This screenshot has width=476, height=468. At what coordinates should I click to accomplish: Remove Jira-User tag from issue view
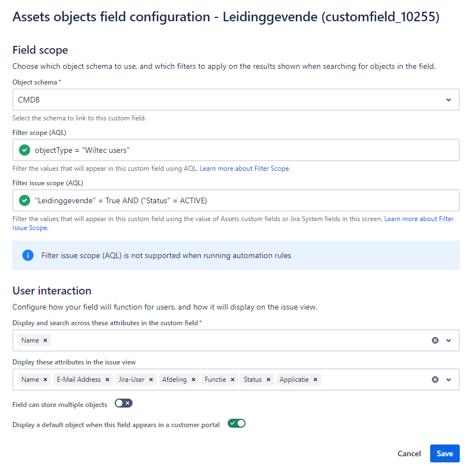point(150,380)
